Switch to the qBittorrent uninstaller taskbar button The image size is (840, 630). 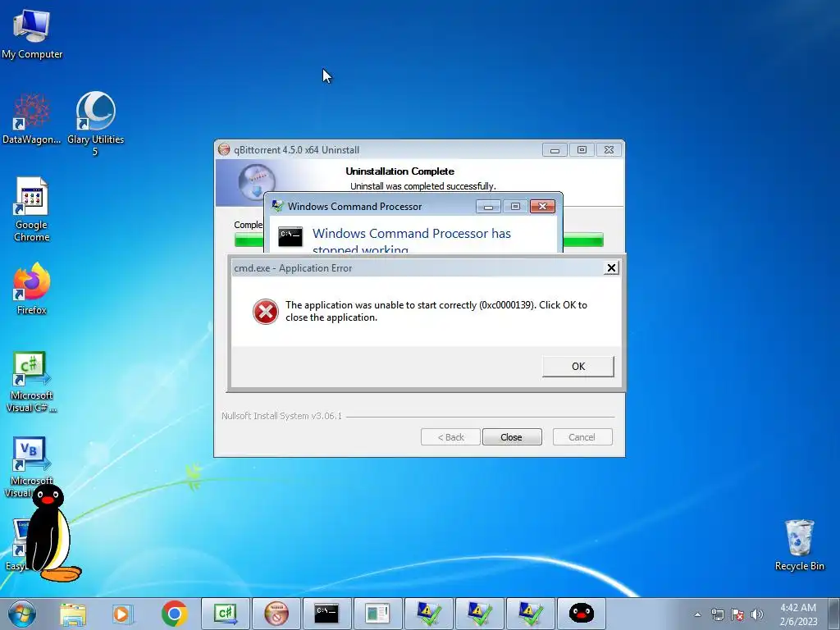coord(276,614)
